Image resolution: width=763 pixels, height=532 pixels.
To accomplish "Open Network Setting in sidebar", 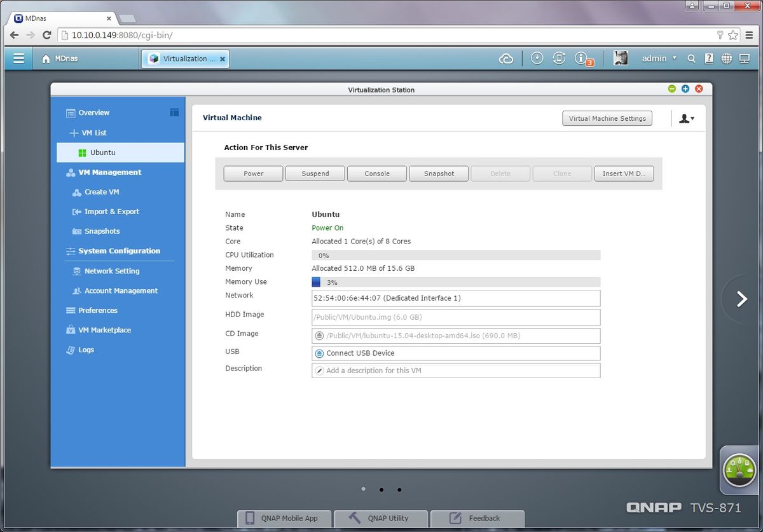I will pyautogui.click(x=111, y=271).
